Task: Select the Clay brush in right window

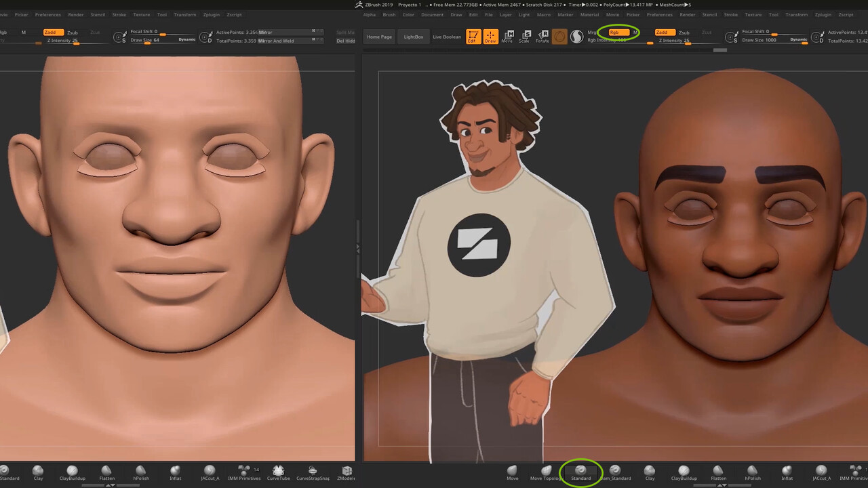Action: pos(650,473)
